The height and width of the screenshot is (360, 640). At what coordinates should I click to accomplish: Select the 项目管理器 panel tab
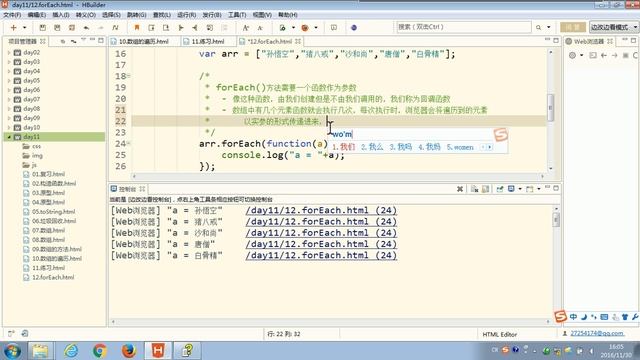point(22,41)
